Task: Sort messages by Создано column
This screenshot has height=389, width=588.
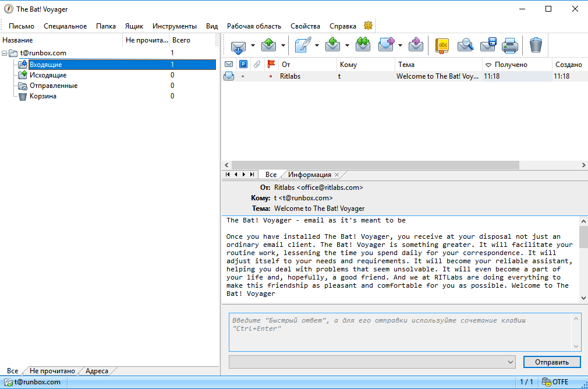Action: [x=569, y=65]
